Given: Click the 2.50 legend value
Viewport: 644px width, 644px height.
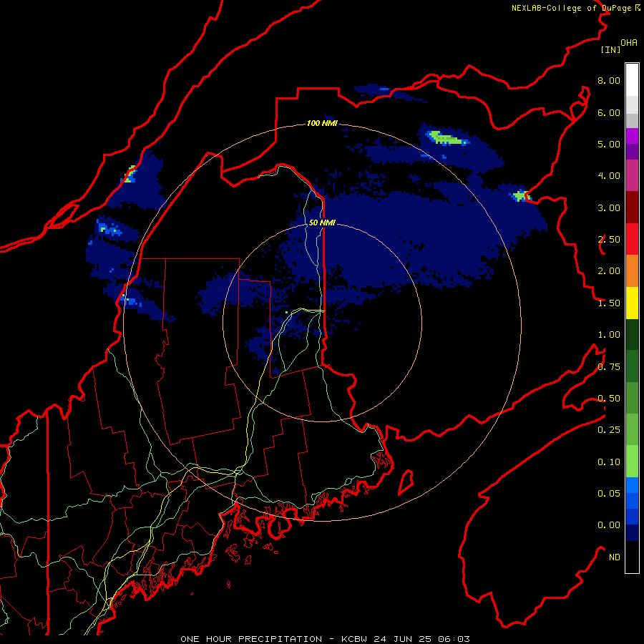Looking at the screenshot, I should click(609, 240).
